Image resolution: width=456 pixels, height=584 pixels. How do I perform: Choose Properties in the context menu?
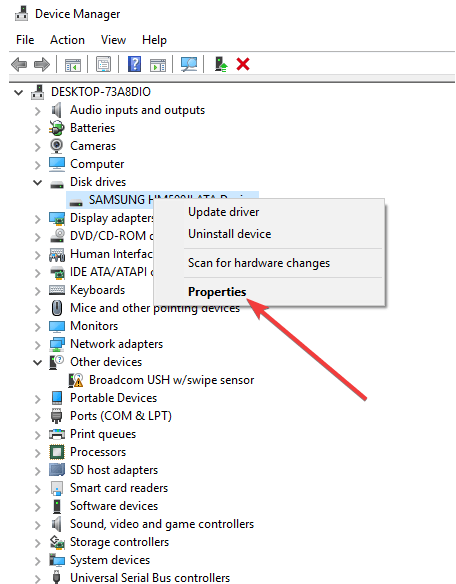point(217,292)
